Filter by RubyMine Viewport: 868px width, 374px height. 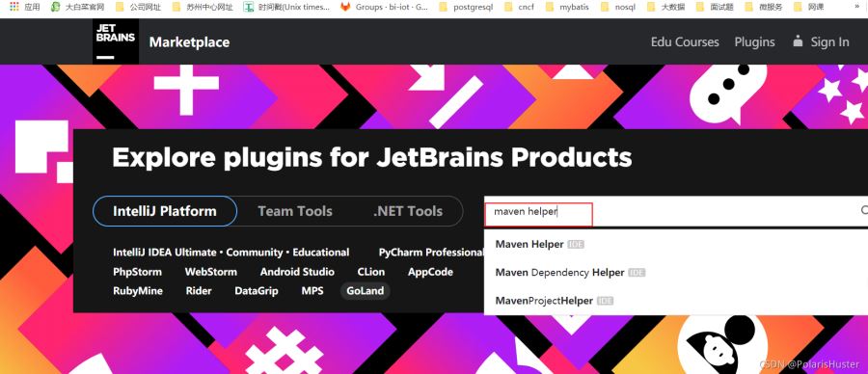coord(138,290)
